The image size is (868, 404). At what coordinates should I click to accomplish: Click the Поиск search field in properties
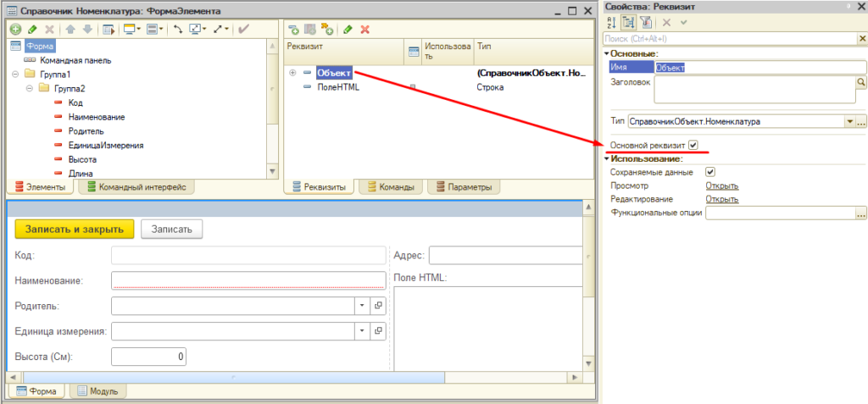coord(730,38)
